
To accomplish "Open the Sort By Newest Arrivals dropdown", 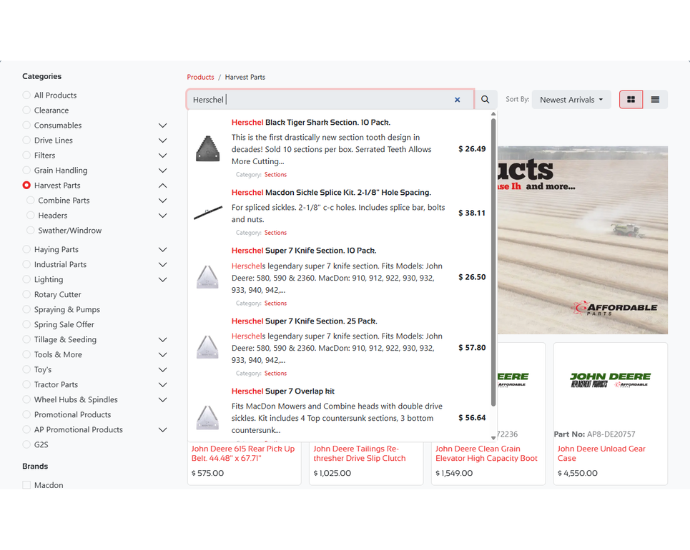I will click(x=571, y=99).
